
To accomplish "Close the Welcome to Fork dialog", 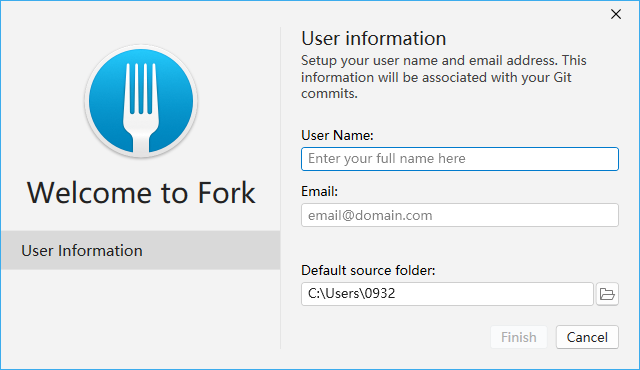I will point(616,14).
